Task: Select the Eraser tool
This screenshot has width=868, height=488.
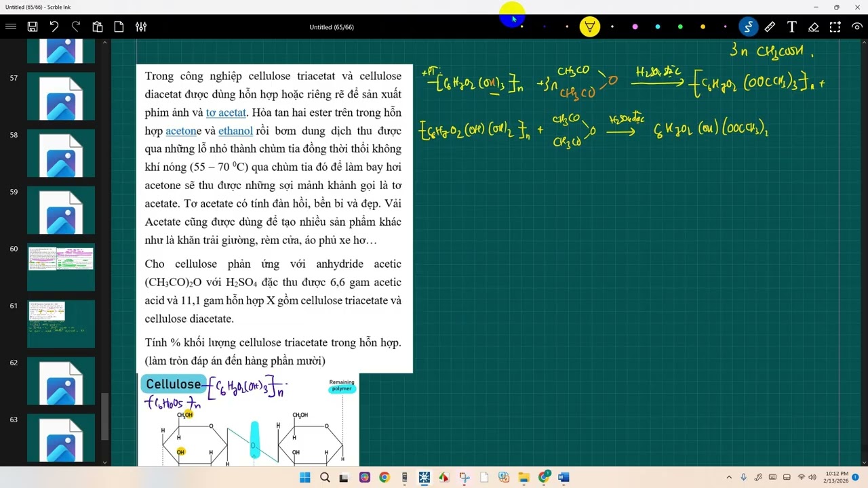Action: click(814, 27)
